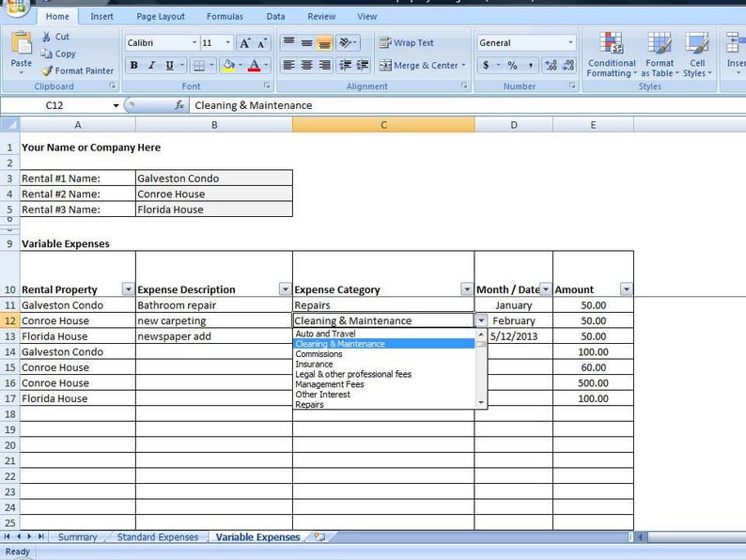The height and width of the screenshot is (560, 746).
Task: Open the Data ribbon tab
Action: coord(275,17)
